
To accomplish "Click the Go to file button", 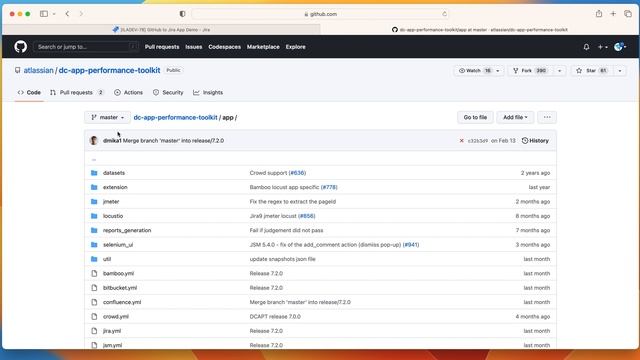I will (475, 117).
